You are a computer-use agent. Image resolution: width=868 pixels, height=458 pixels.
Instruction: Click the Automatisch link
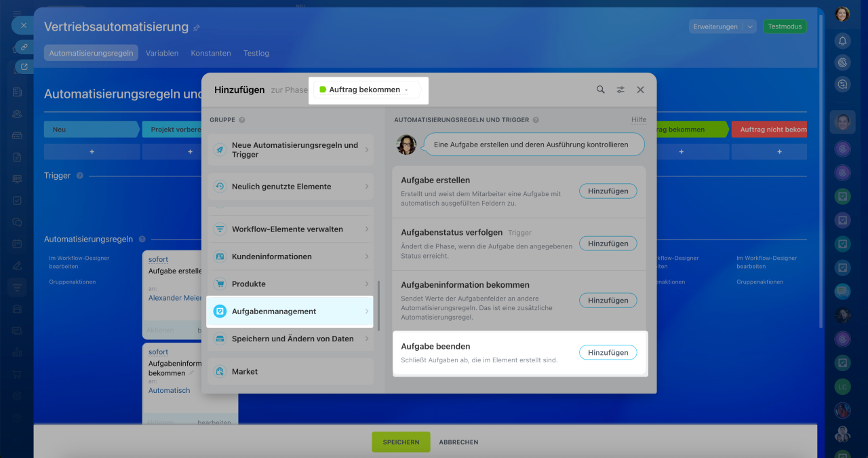(x=170, y=390)
